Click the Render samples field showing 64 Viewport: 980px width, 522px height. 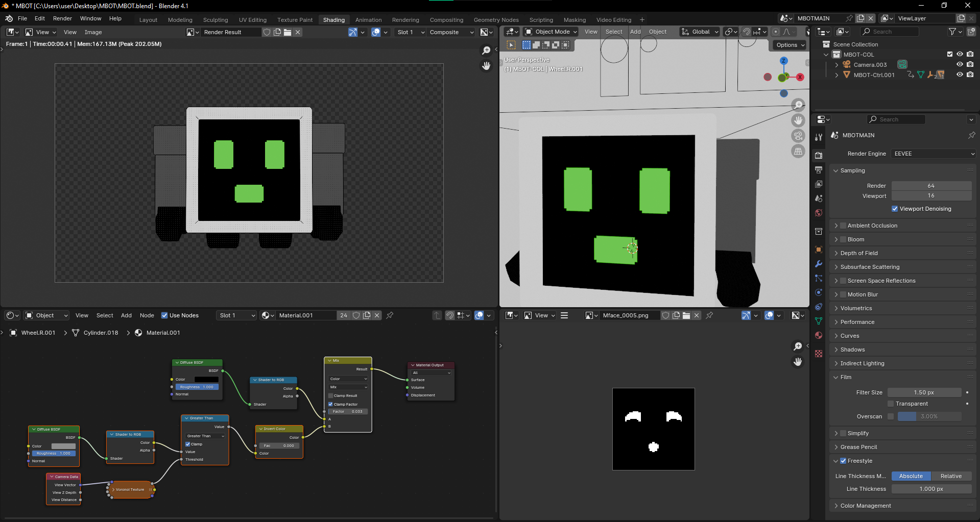(x=931, y=186)
